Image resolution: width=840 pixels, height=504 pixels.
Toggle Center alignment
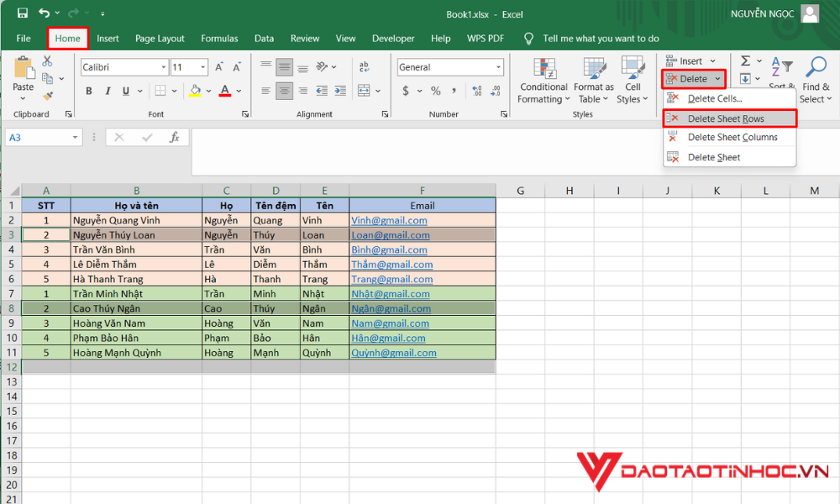point(284,91)
